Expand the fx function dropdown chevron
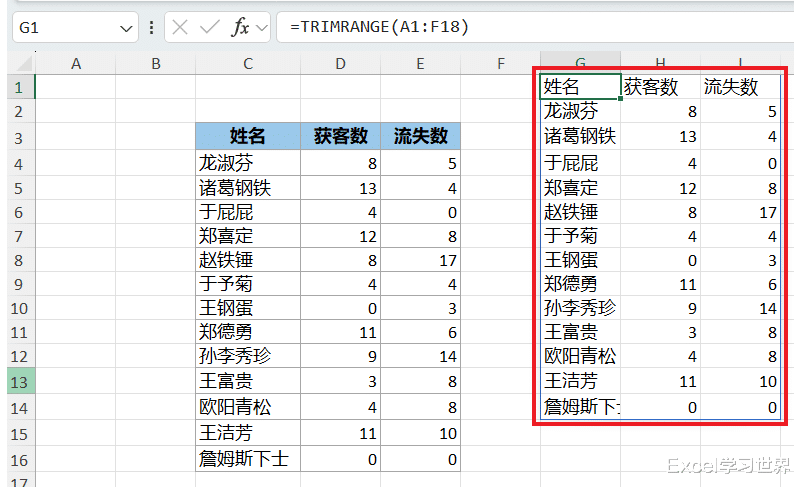Image resolution: width=800 pixels, height=487 pixels. click(262, 28)
